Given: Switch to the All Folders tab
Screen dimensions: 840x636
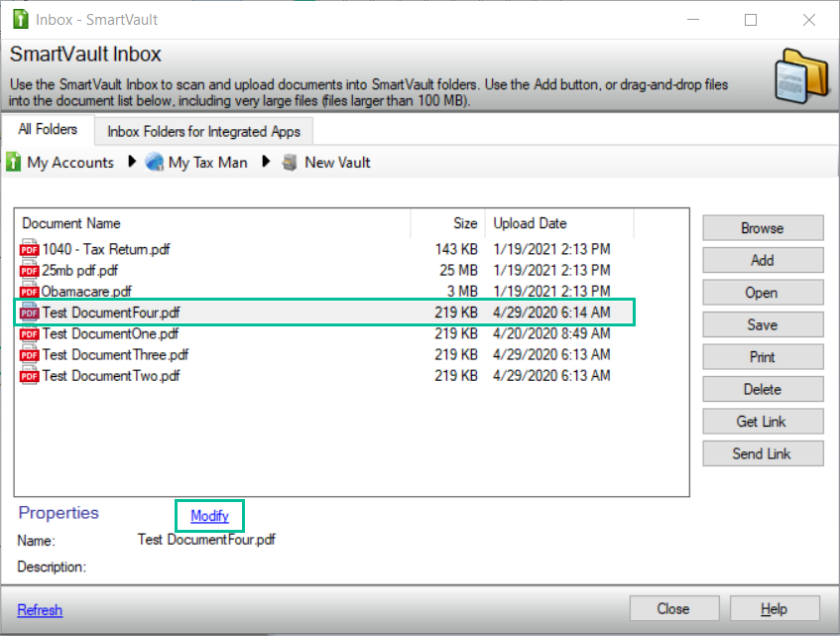Looking at the screenshot, I should click(48, 130).
